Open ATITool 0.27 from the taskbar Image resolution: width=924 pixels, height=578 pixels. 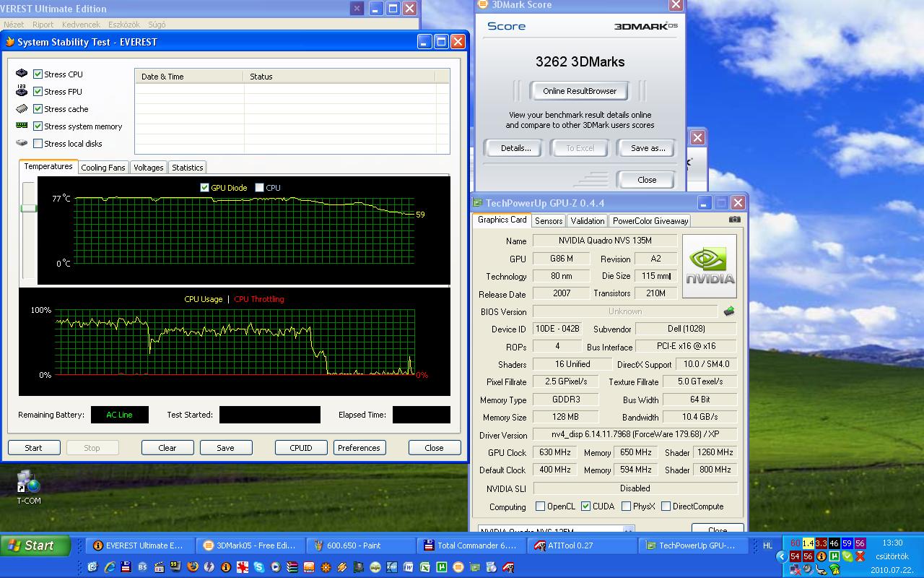(x=580, y=545)
